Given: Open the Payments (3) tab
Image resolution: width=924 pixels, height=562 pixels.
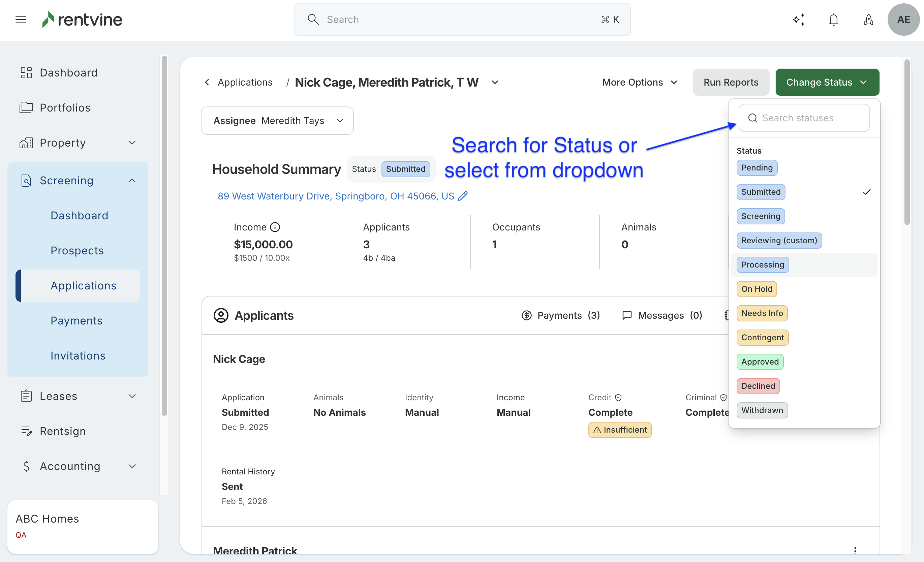Looking at the screenshot, I should pyautogui.click(x=561, y=315).
